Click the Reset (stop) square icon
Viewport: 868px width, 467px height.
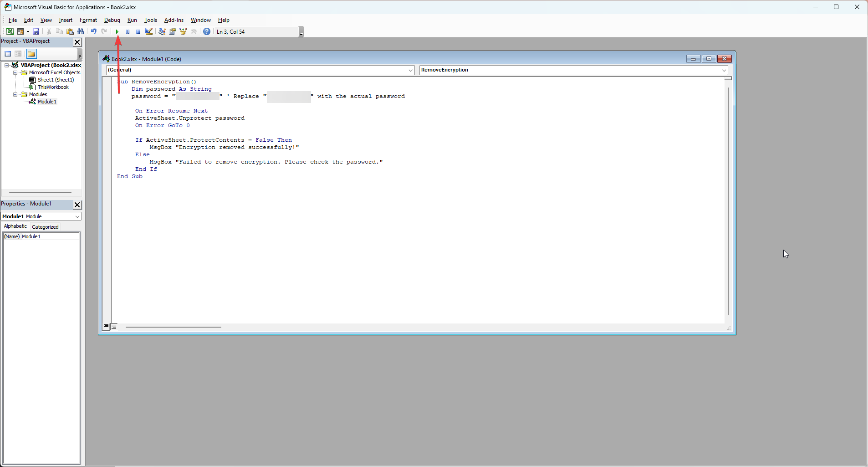coord(138,31)
